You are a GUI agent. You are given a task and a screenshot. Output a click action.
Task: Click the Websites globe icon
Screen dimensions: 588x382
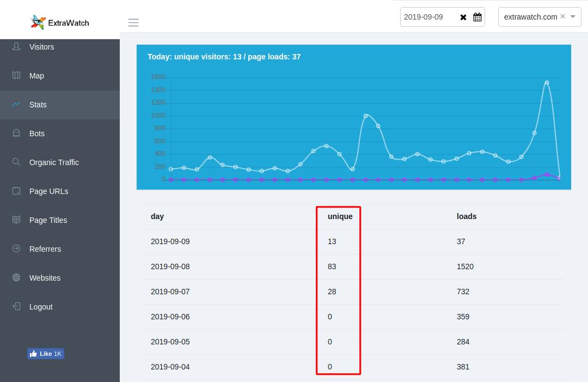(x=16, y=278)
